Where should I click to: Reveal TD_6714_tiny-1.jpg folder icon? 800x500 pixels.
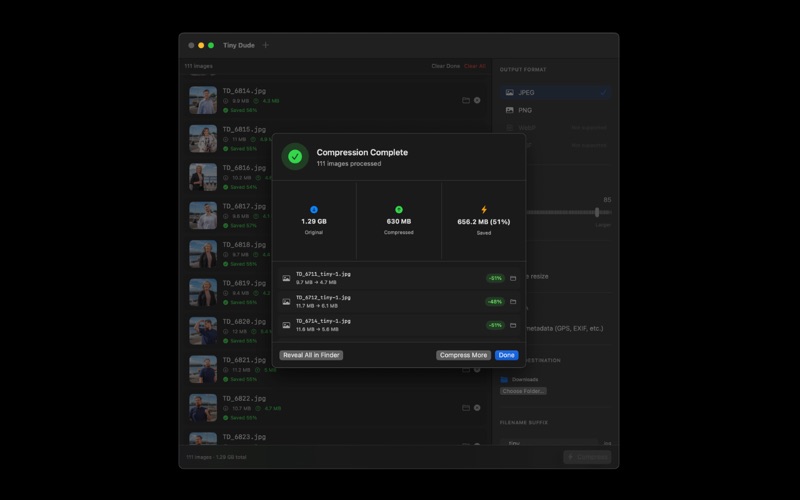(x=513, y=325)
